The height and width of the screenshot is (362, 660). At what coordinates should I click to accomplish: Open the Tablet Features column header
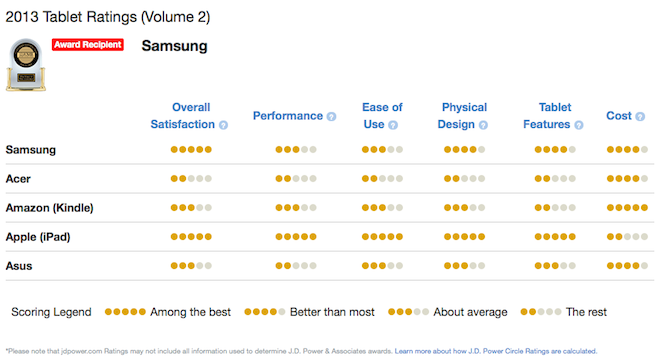click(x=547, y=116)
